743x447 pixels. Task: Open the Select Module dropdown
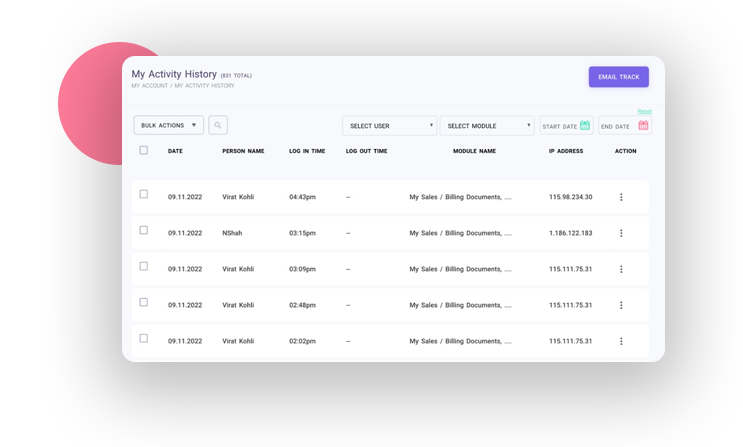point(487,126)
